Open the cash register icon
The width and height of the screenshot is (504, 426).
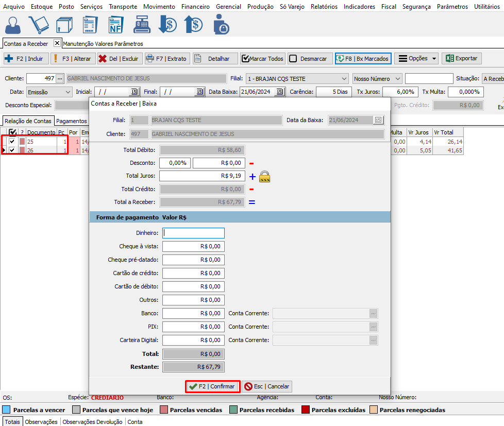(141, 25)
